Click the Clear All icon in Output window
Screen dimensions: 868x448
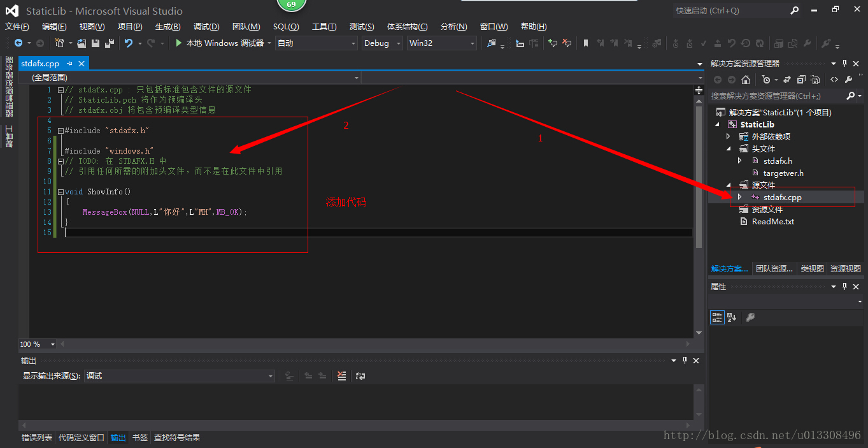click(342, 376)
